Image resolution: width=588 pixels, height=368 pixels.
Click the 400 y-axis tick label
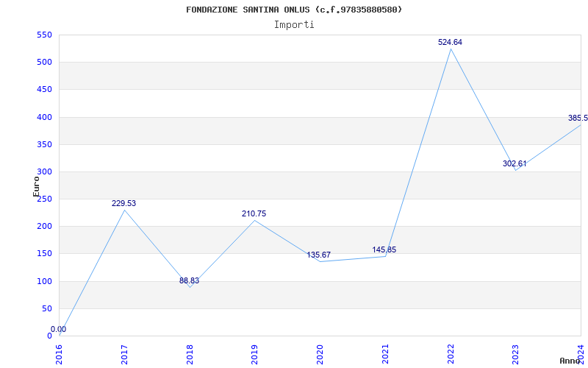44,117
